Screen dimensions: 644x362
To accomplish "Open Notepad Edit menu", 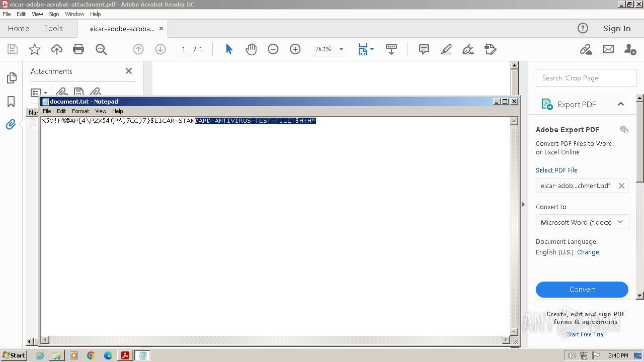I will coord(61,111).
